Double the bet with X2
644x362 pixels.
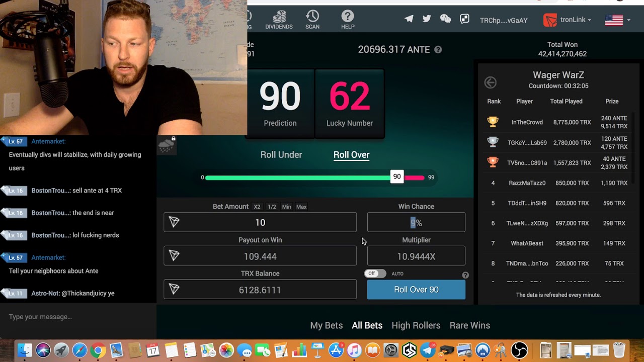[257, 207]
